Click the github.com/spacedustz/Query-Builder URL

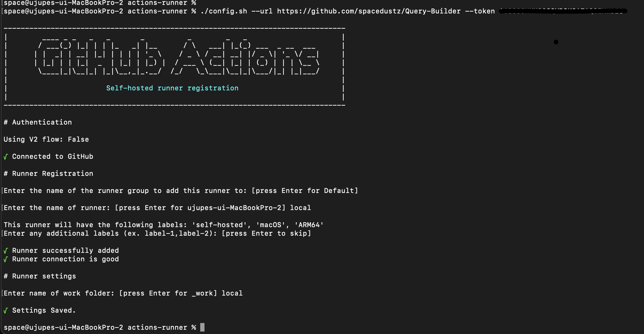(369, 11)
